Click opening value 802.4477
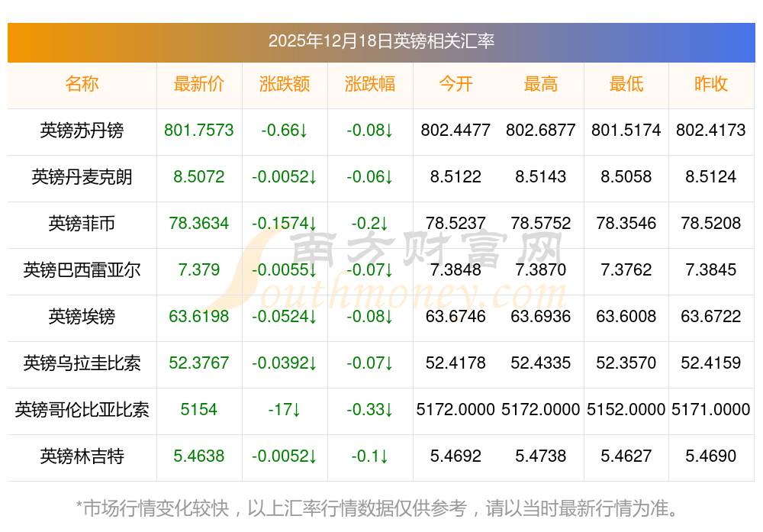 coord(456,131)
